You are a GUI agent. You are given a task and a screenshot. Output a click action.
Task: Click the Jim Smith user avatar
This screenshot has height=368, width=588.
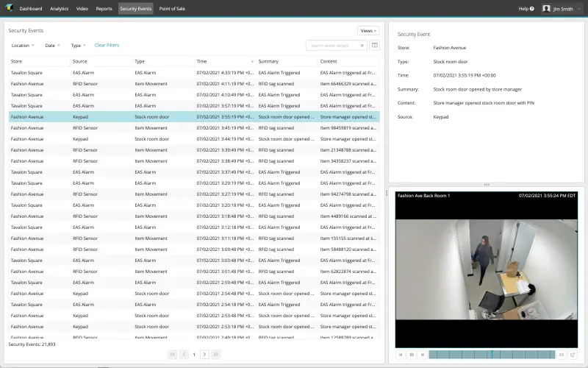pos(546,8)
